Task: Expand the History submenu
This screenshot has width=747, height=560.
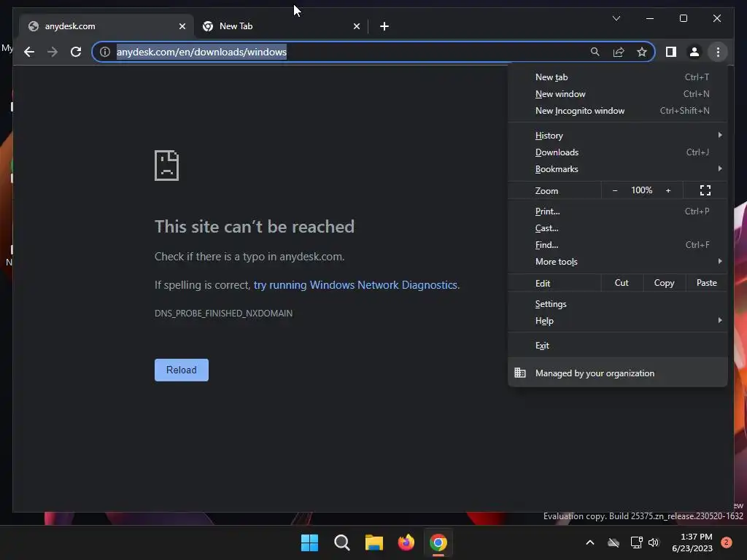Action: pos(617,136)
